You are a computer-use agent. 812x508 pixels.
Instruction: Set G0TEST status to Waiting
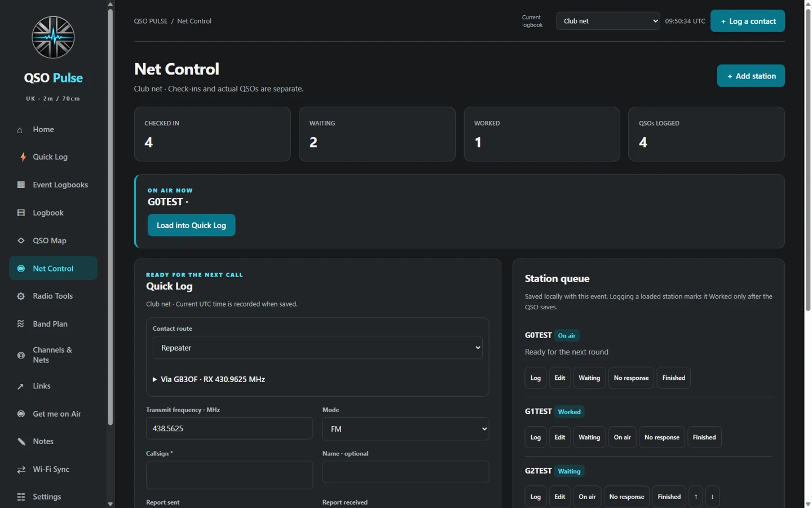(x=589, y=378)
